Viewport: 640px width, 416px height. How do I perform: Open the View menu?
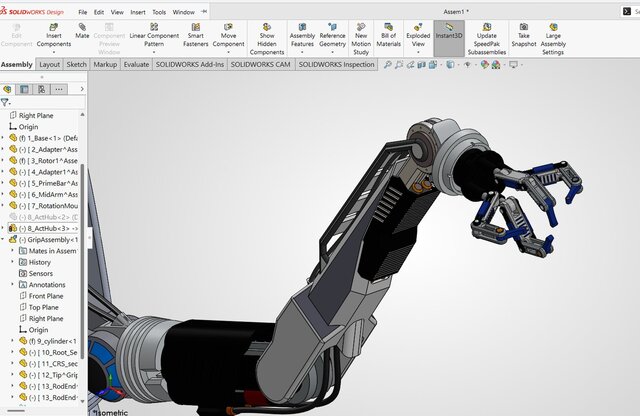[x=117, y=12]
